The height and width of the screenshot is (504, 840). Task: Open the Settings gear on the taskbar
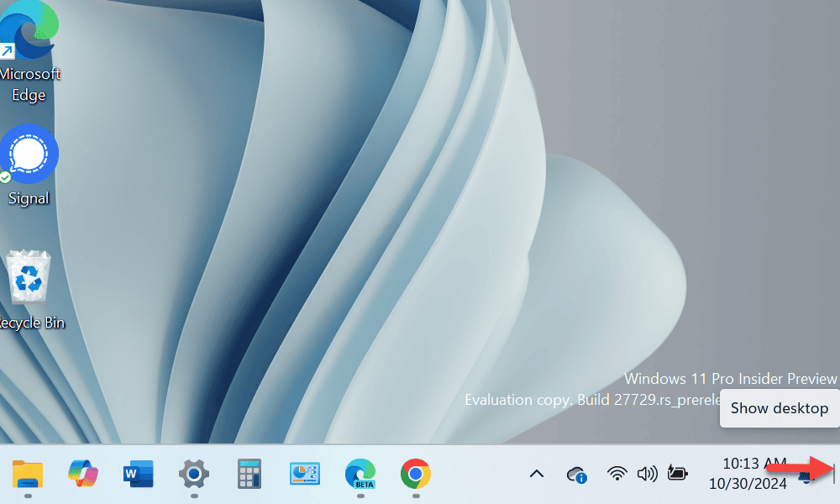[194, 474]
